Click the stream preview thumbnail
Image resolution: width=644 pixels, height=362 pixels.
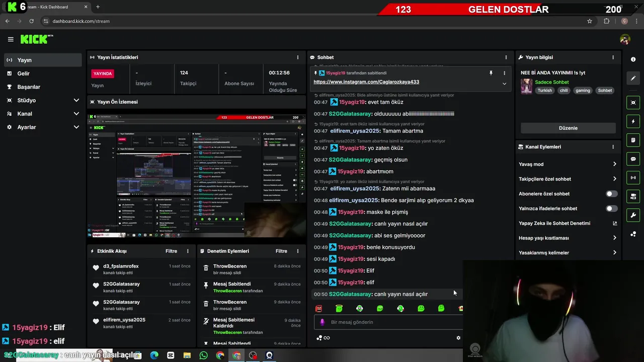pyautogui.click(x=197, y=175)
